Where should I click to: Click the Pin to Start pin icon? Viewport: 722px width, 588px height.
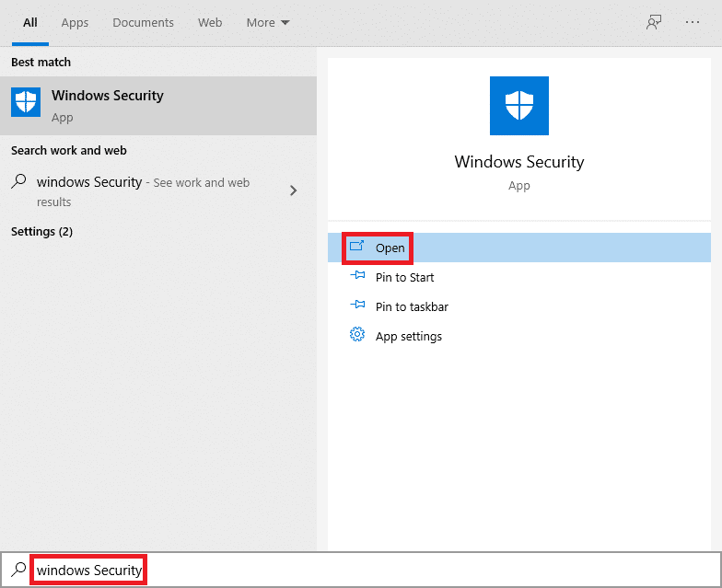[357, 277]
